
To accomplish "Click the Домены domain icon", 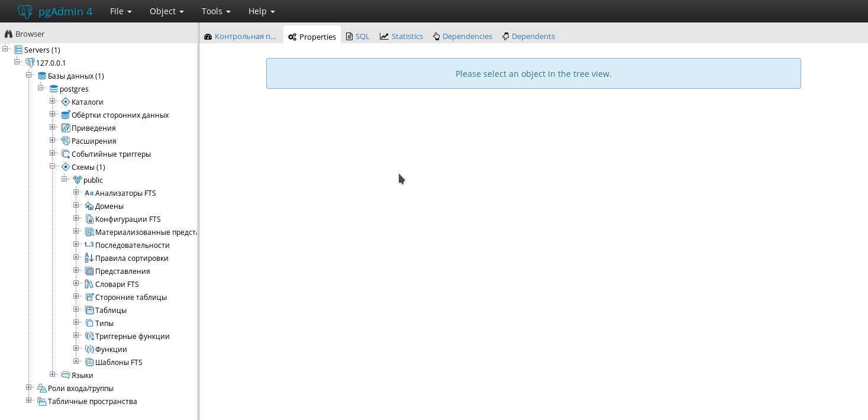I will click(89, 206).
